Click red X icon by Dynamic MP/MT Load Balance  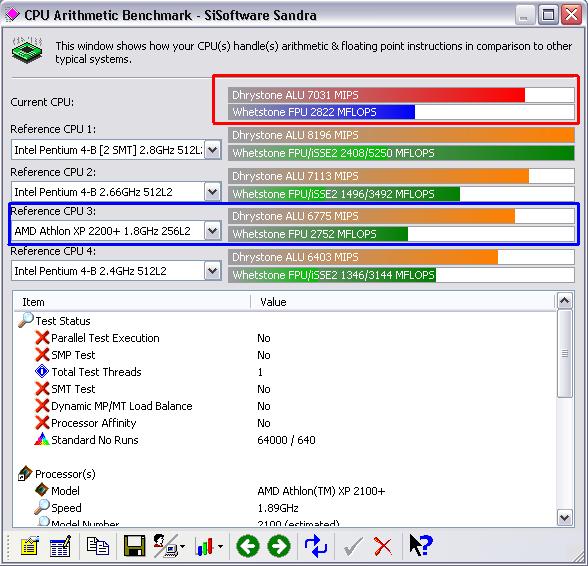(42, 405)
